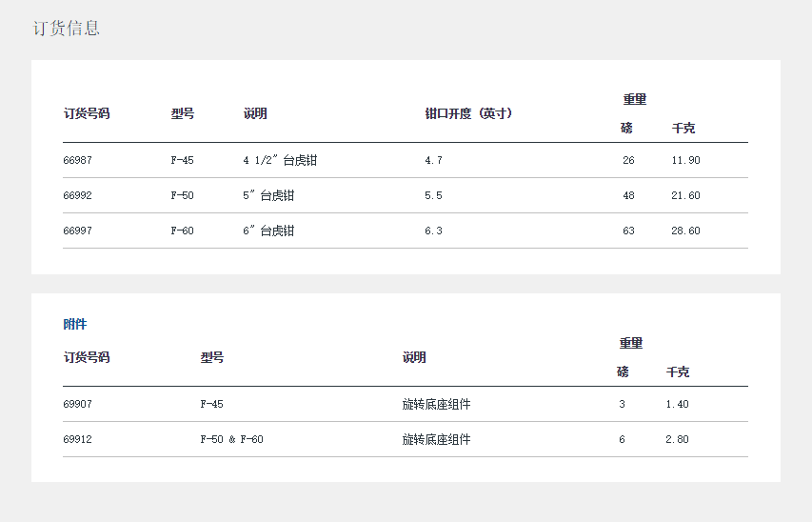Click the 附件 table title
This screenshot has height=522, width=812.
[75, 324]
